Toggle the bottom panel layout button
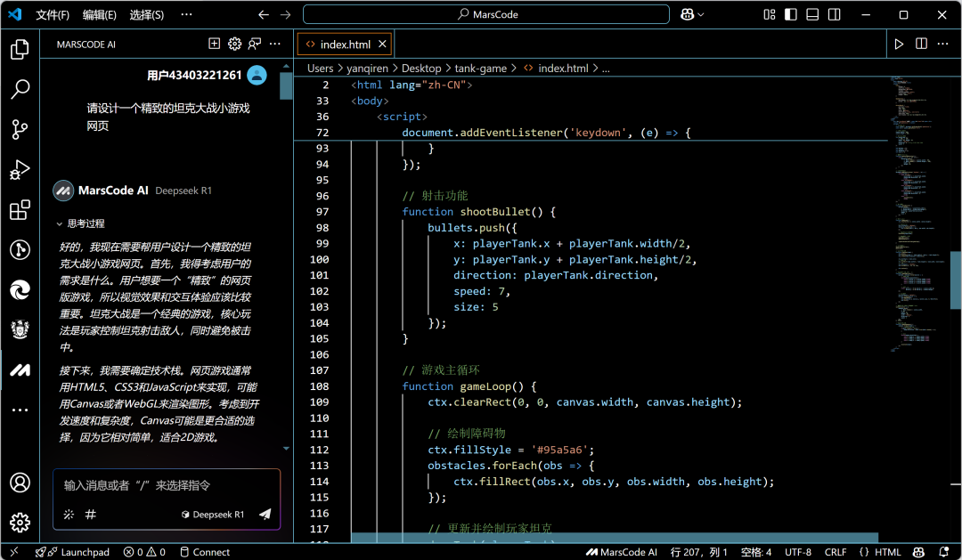 tap(811, 14)
